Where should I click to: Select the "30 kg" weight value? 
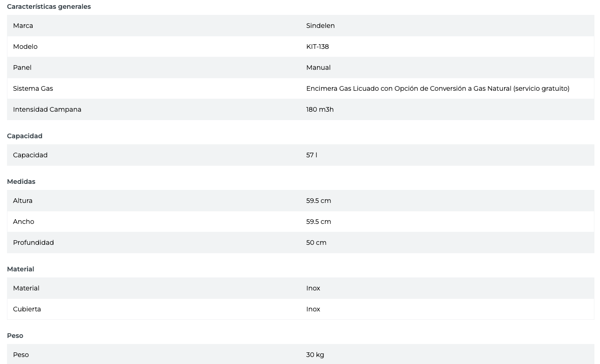click(315, 355)
